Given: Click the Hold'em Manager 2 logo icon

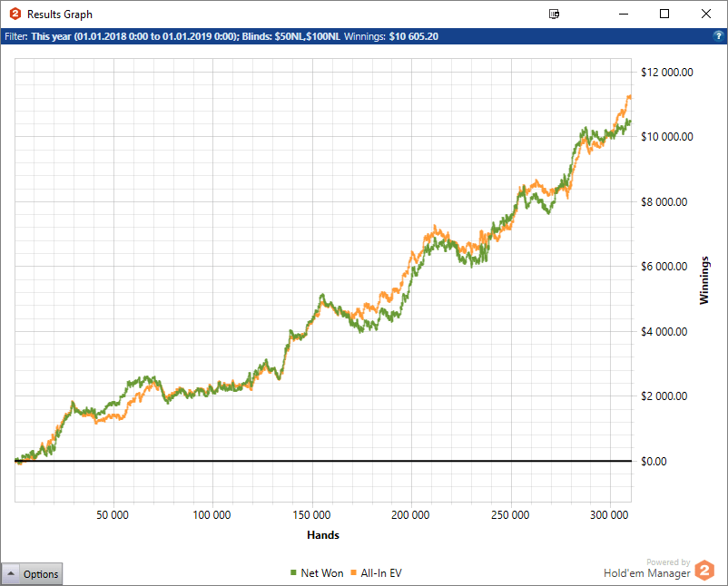Looking at the screenshot, I should (x=705, y=571).
